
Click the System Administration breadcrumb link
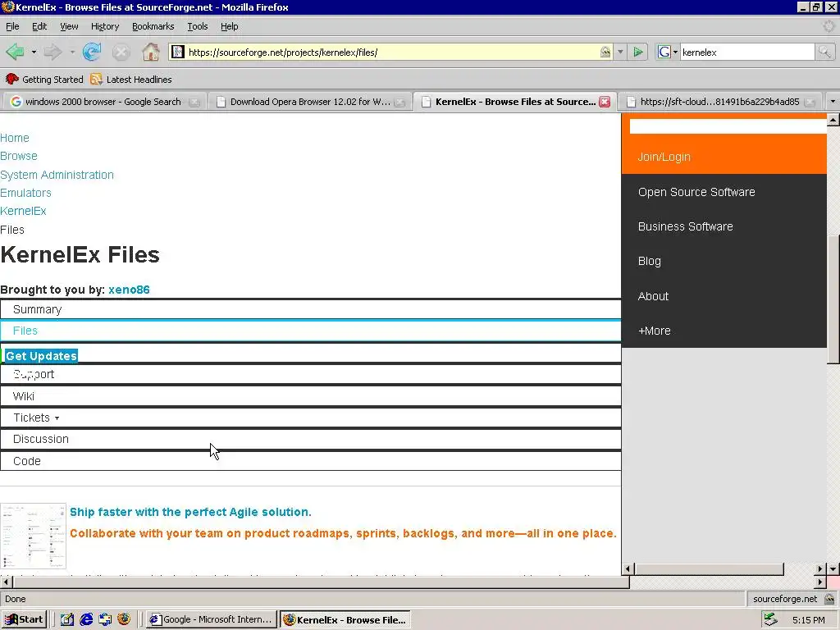57,175
